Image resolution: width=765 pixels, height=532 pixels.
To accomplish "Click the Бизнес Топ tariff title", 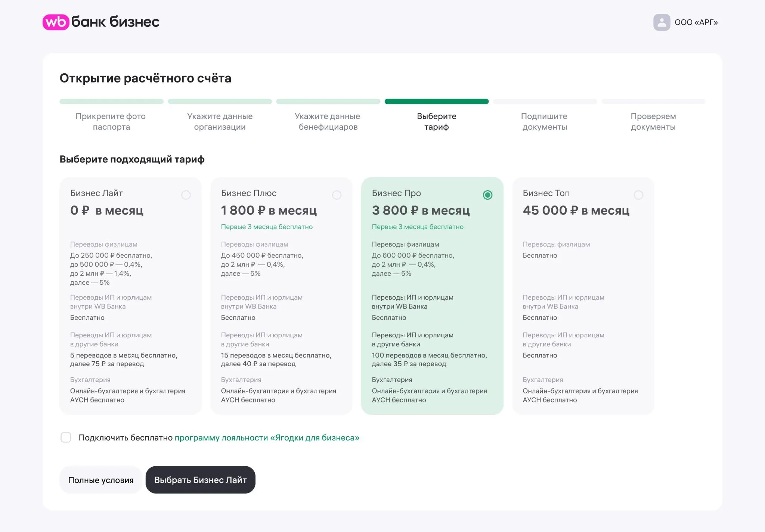I will [546, 193].
